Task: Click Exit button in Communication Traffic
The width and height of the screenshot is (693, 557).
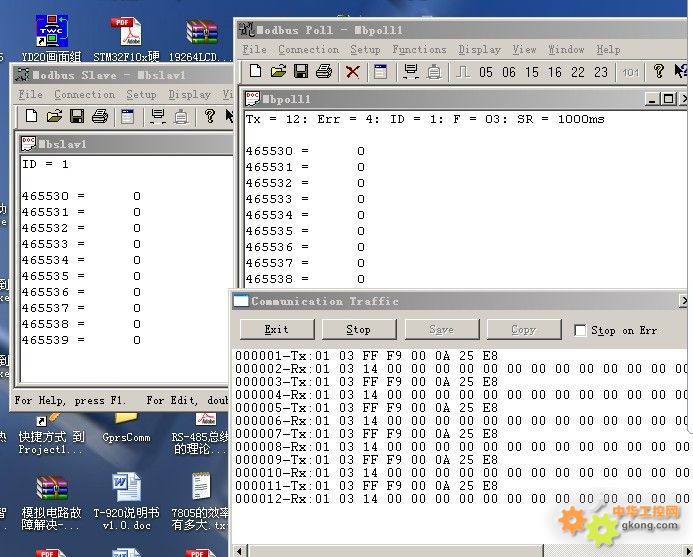Action: [x=277, y=330]
